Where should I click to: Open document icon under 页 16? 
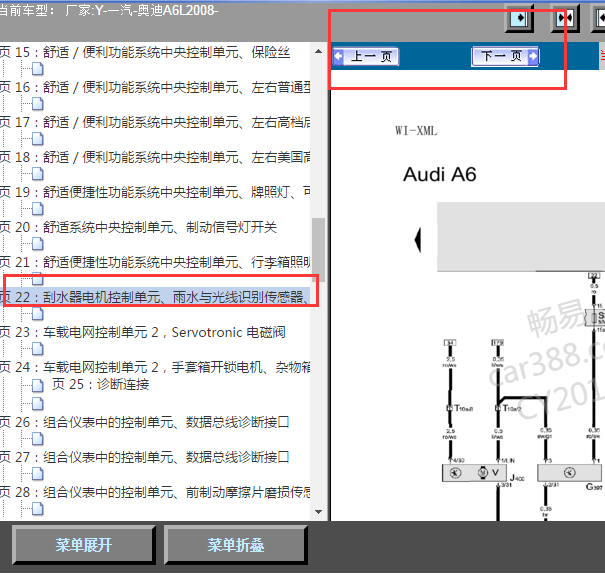(37, 104)
